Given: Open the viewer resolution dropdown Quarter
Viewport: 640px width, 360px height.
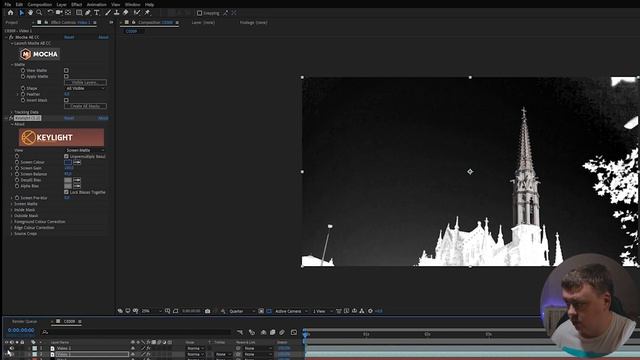Looking at the screenshot, I should tap(242, 311).
